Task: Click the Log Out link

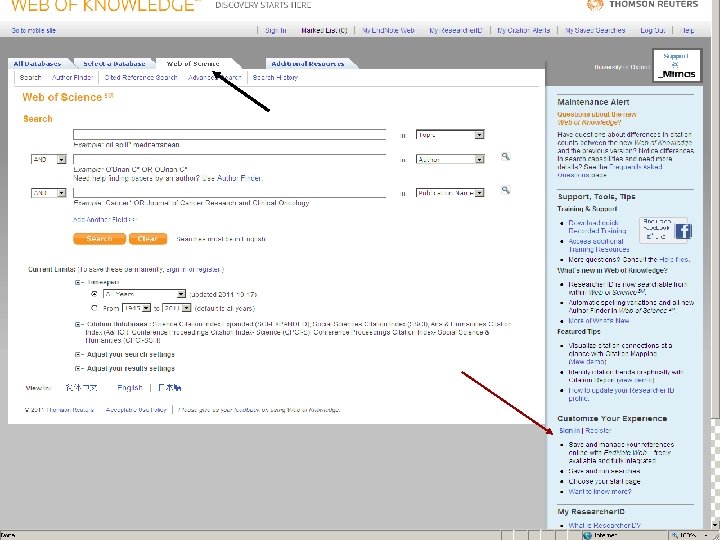Action: [x=652, y=30]
